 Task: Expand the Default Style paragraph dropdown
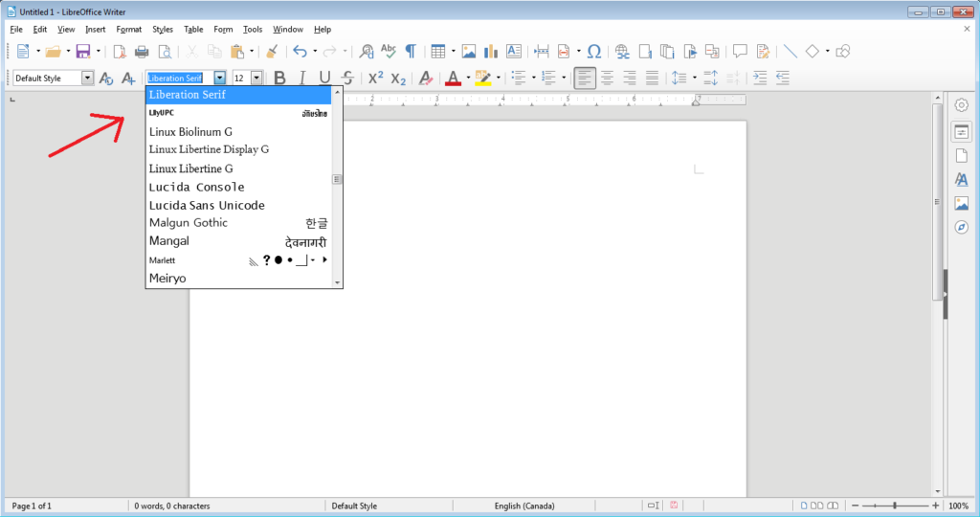click(88, 79)
